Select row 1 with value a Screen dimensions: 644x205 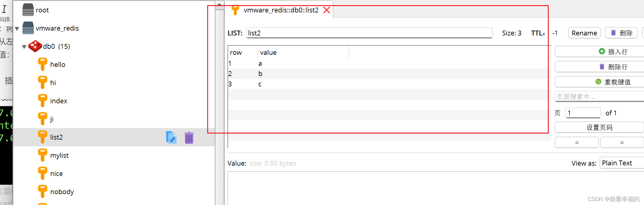pos(389,64)
